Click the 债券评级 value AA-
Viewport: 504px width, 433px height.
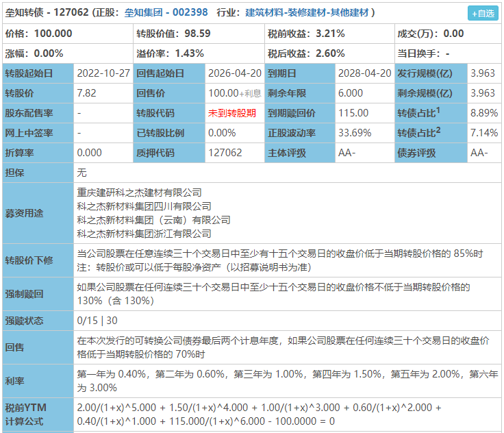point(479,153)
